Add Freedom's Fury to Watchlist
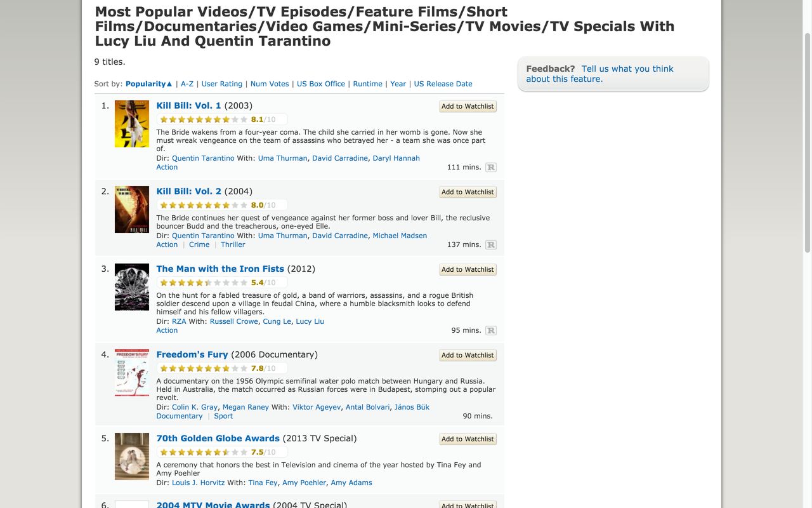Viewport: 812px width, 508px height. 468,356
